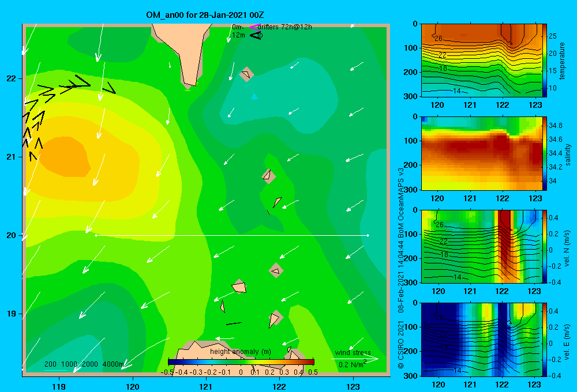This screenshot has width=577, height=392.
Task: Click the main map latitude tick 19
Action: tap(11, 314)
